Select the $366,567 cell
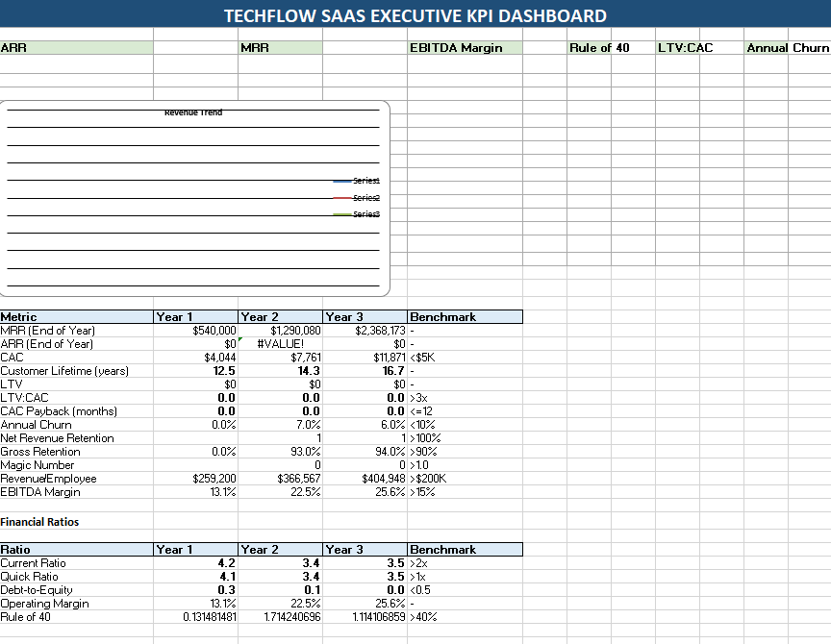The height and width of the screenshot is (644, 831). 280,479
